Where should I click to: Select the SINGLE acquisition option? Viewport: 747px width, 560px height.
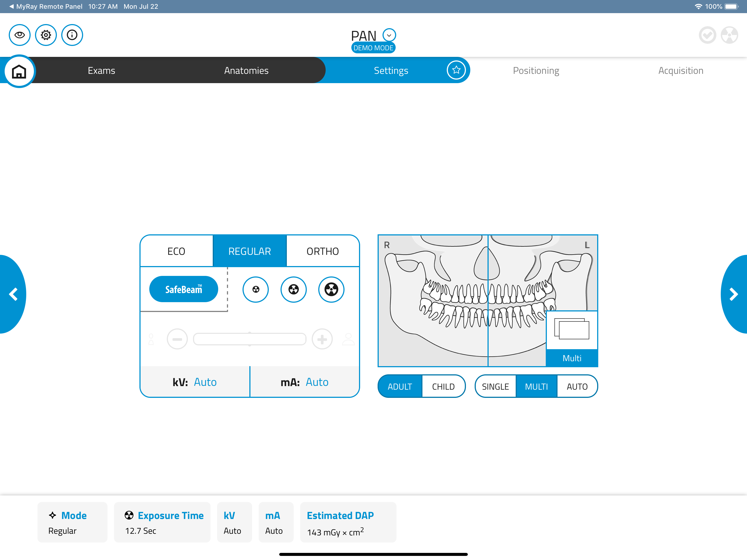tap(495, 386)
